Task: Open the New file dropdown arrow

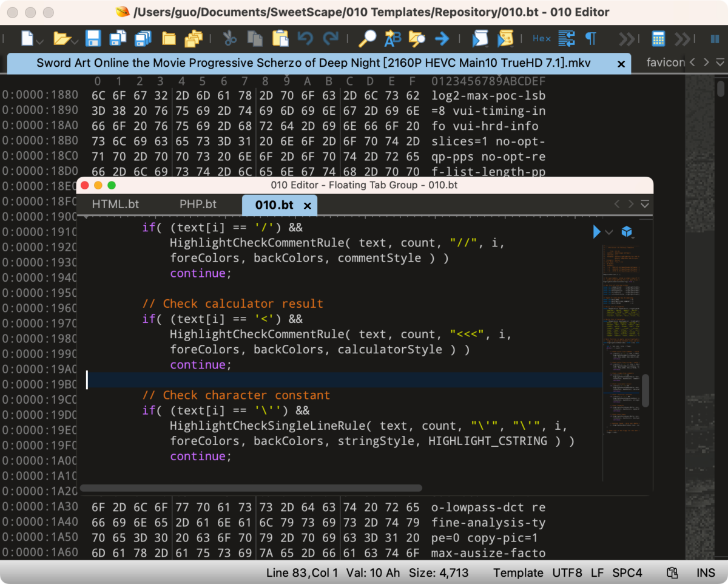Action: (x=40, y=42)
